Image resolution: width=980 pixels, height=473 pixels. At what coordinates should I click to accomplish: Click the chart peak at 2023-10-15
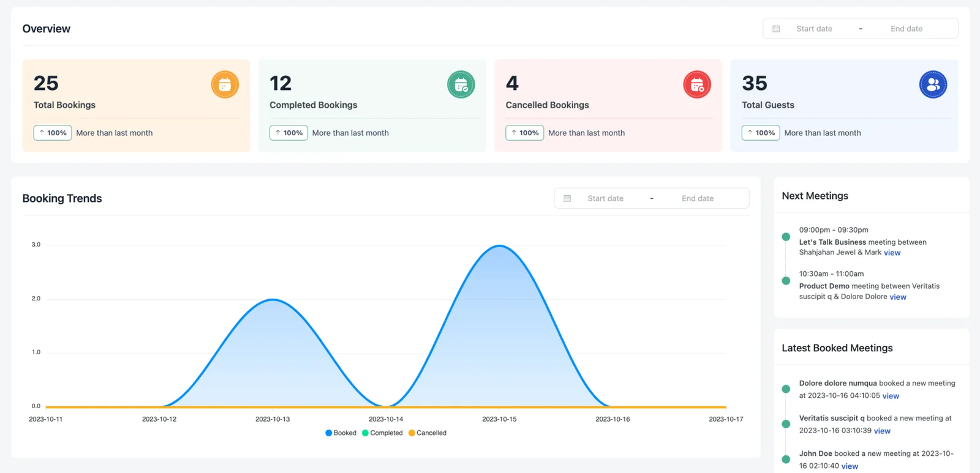(500, 246)
